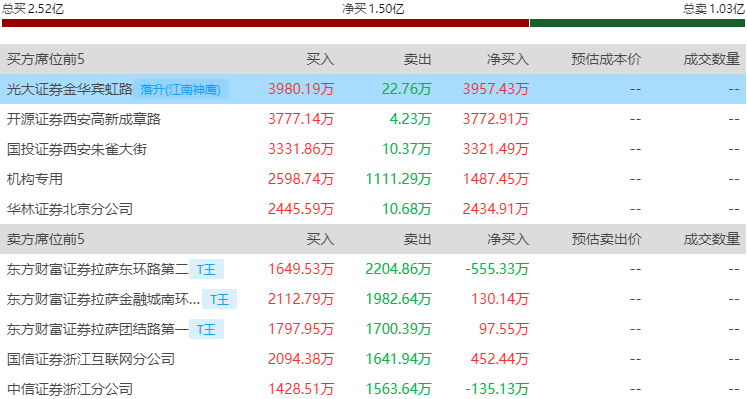Click T王 tag beside 拉萨团结路第一
This screenshot has width=747, height=399.
(206, 329)
